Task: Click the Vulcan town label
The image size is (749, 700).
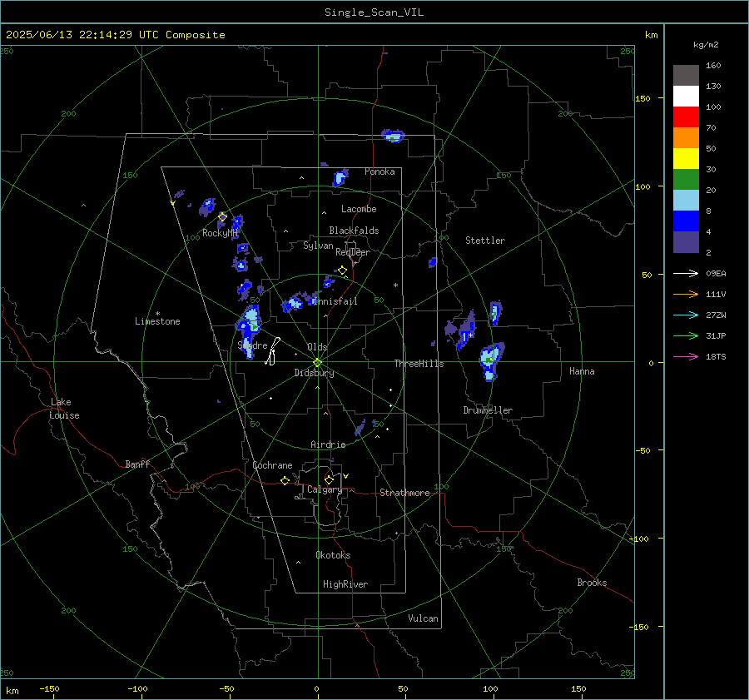Action: point(424,618)
